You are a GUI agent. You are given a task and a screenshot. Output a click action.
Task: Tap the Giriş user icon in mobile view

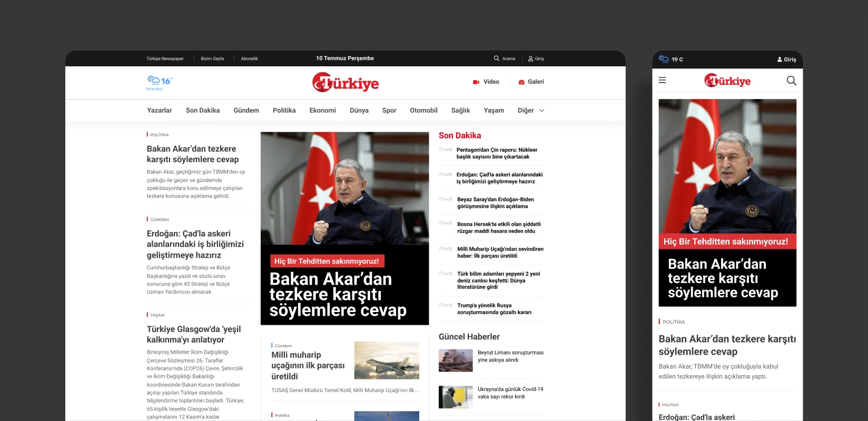[x=780, y=59]
